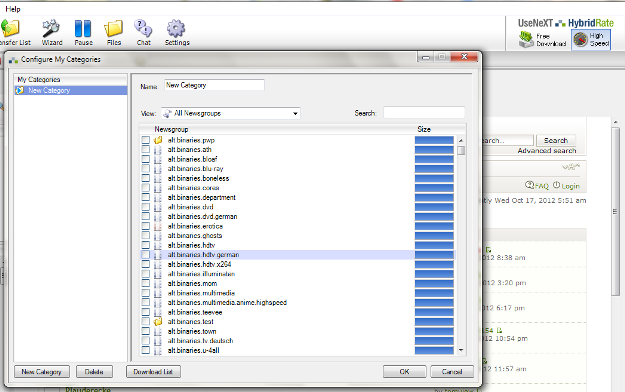
Task: Check the alt.binaries.ghosts checkbox
Action: (x=145, y=236)
